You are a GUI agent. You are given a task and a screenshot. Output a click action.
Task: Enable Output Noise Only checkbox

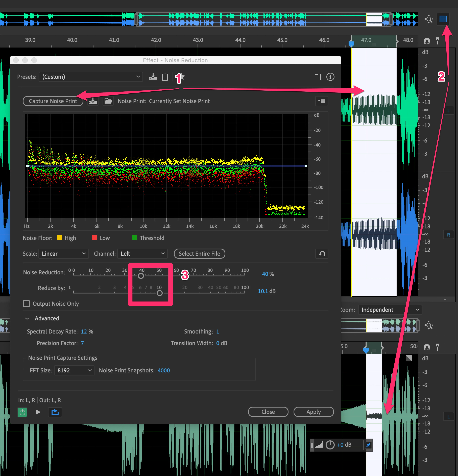pos(26,304)
